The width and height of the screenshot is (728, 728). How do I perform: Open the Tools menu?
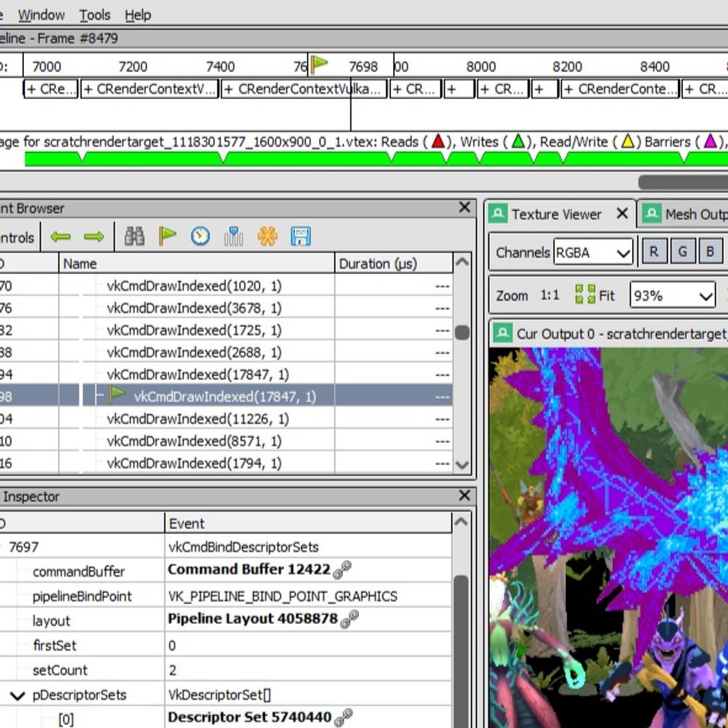point(95,15)
